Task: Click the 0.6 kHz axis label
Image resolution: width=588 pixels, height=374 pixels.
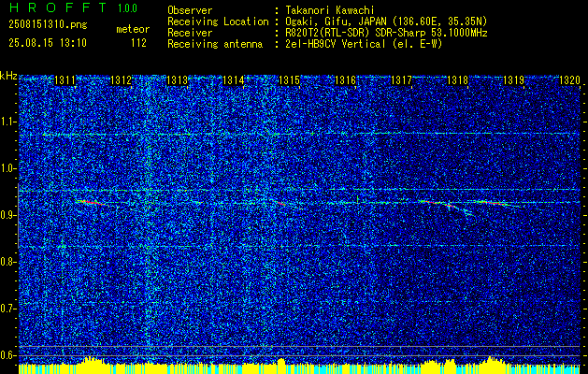Action: (x=7, y=355)
